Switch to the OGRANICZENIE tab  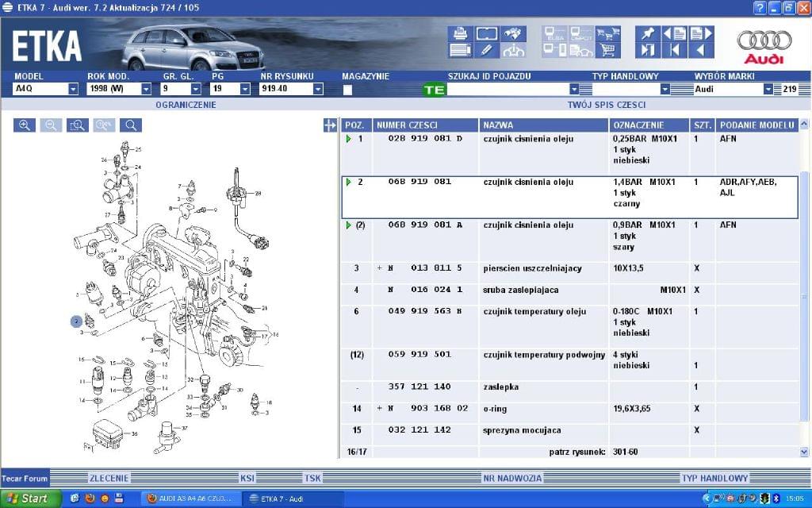[186, 105]
